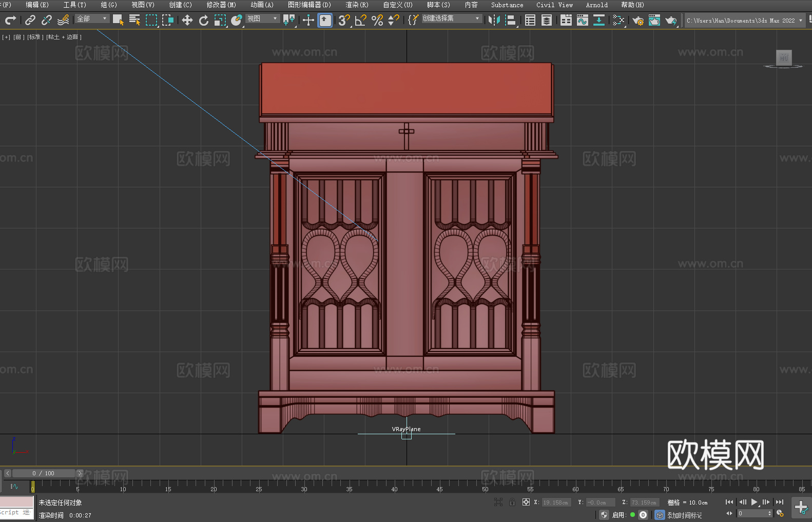Open Select by Name list
Viewport: 812px width, 522px height.
(134, 20)
